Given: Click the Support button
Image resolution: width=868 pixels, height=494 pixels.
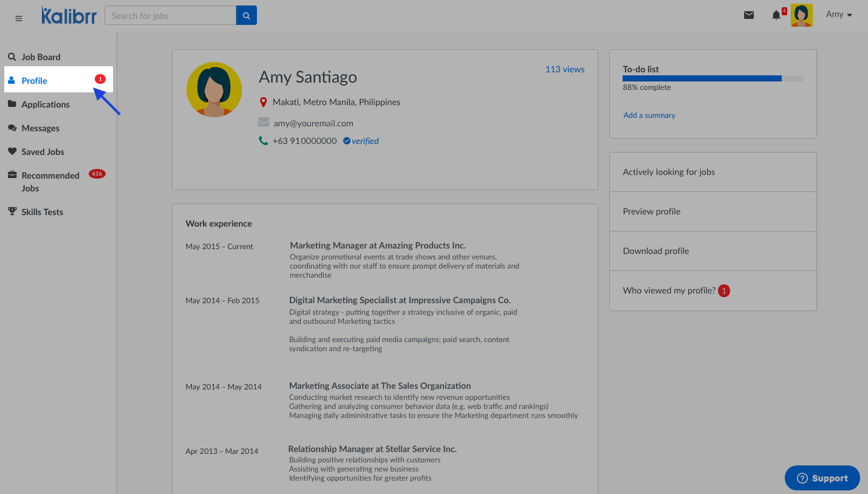Looking at the screenshot, I should tap(822, 478).
